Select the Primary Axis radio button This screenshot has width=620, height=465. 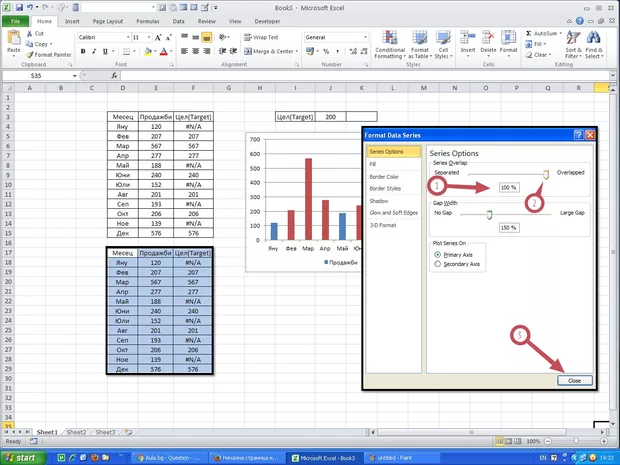[438, 254]
